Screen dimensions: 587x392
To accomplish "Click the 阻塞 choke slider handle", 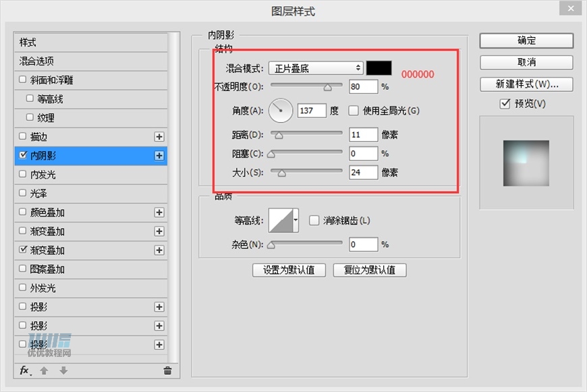I will click(x=271, y=154).
